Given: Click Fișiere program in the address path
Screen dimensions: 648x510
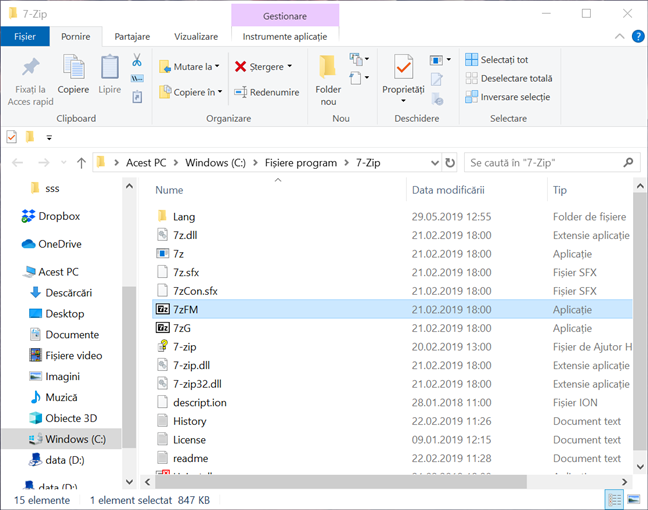Looking at the screenshot, I should coord(301,163).
